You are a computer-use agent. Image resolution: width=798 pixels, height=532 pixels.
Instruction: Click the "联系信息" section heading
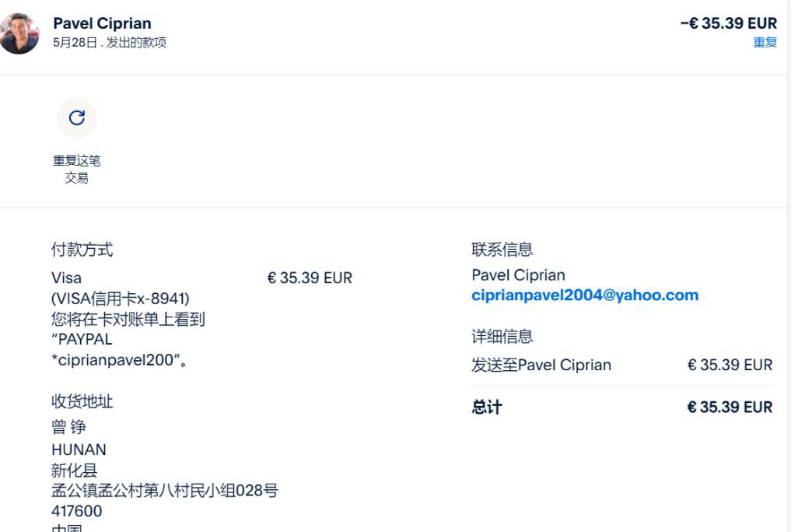[x=502, y=250]
